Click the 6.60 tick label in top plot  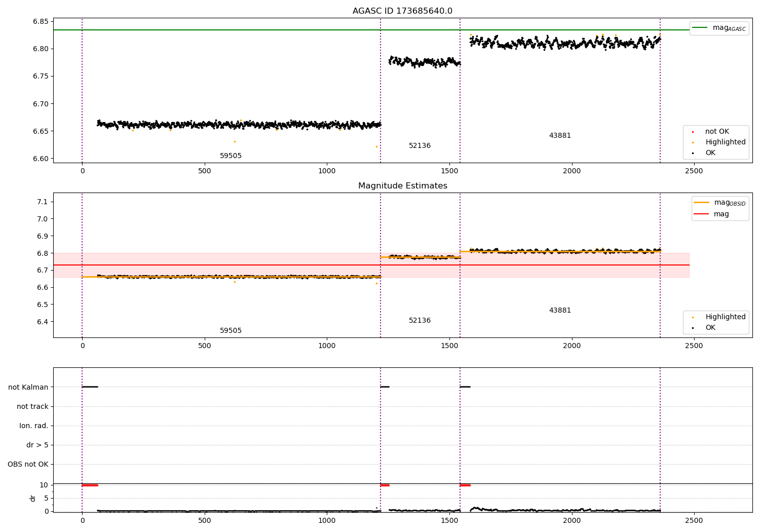[41, 159]
